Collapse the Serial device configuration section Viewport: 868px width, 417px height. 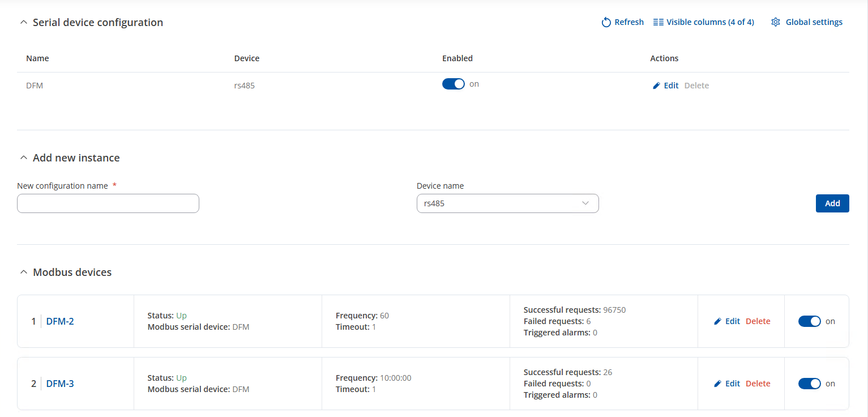(23, 23)
